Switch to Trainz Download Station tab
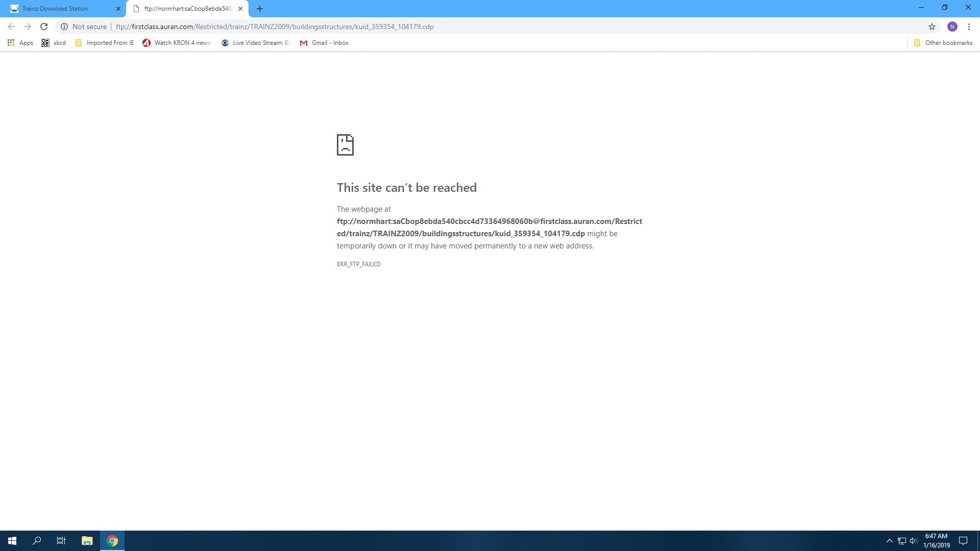Viewport: 980px width, 551px height. (61, 9)
